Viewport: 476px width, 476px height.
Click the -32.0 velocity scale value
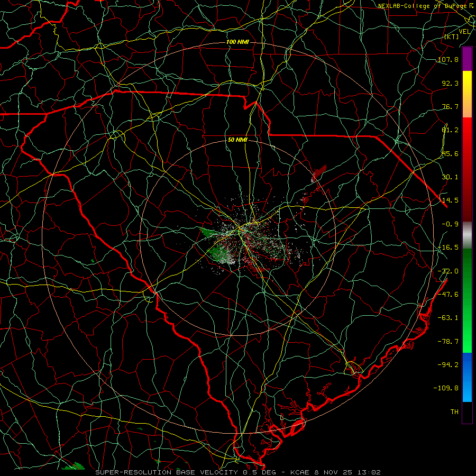tap(448, 271)
